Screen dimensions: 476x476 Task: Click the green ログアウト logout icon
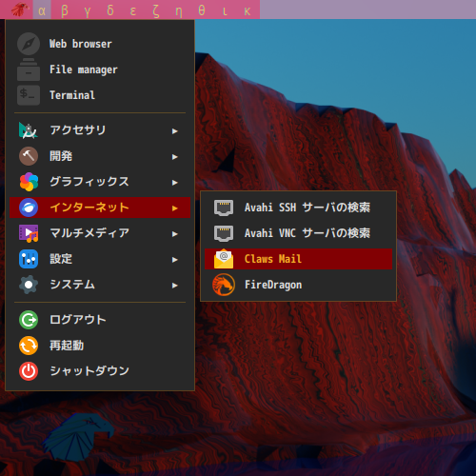(x=29, y=320)
